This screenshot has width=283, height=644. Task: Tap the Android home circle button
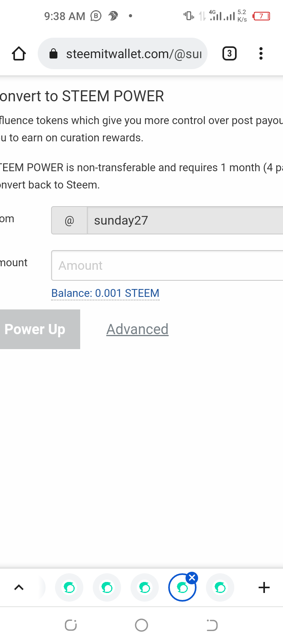[141, 625]
